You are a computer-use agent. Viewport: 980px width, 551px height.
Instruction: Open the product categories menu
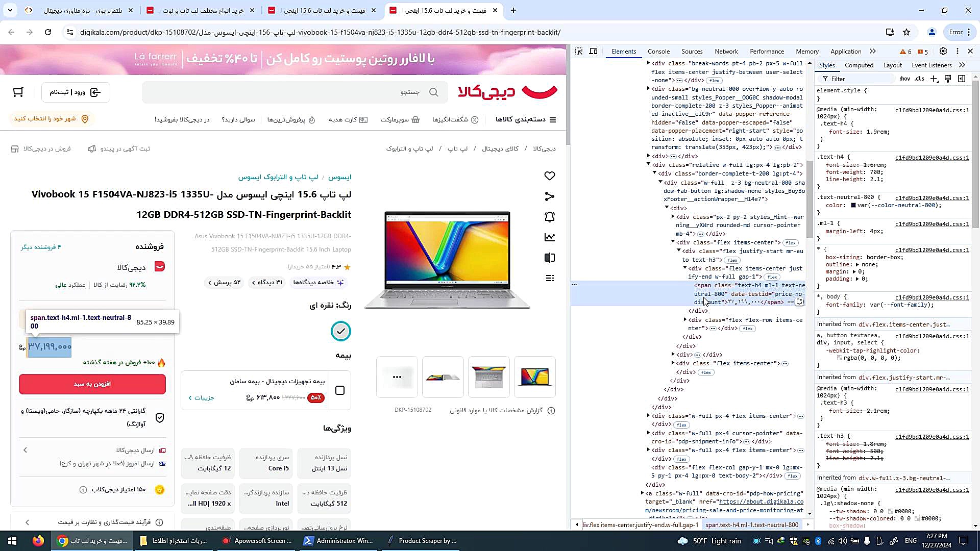pos(526,119)
